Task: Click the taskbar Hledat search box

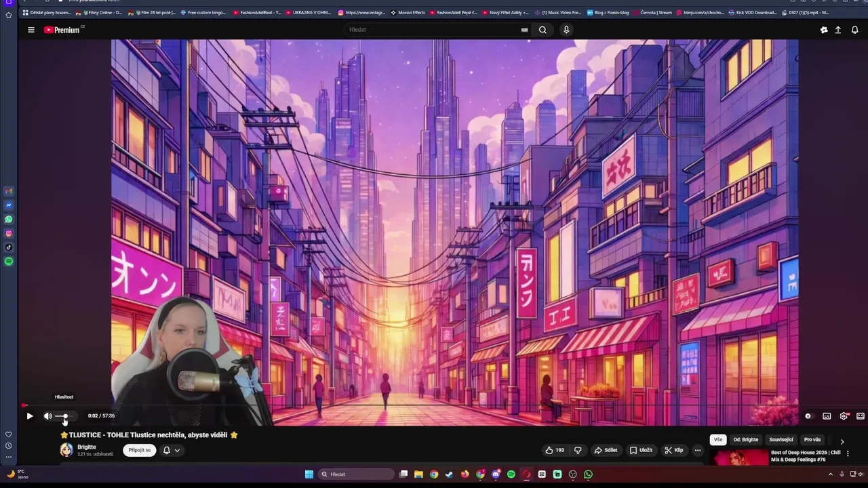Action: coord(357,474)
